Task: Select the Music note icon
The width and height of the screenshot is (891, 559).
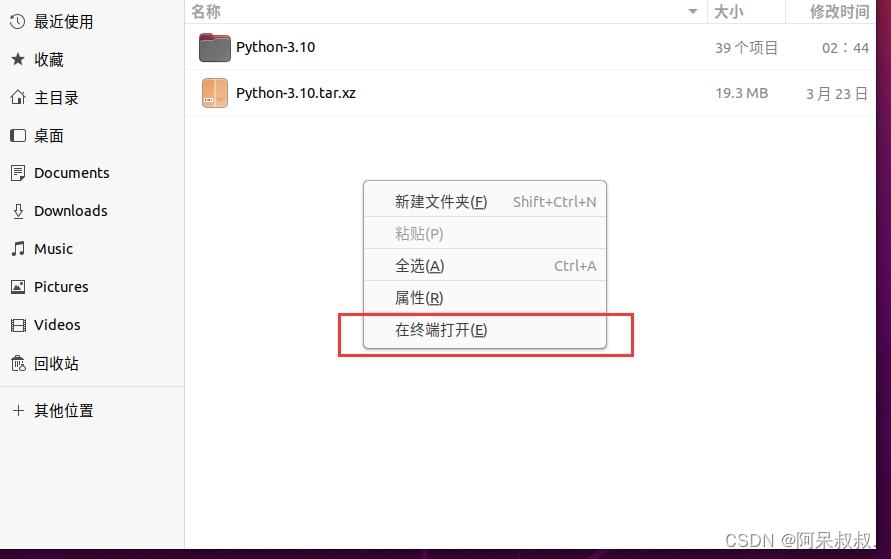Action: point(18,249)
